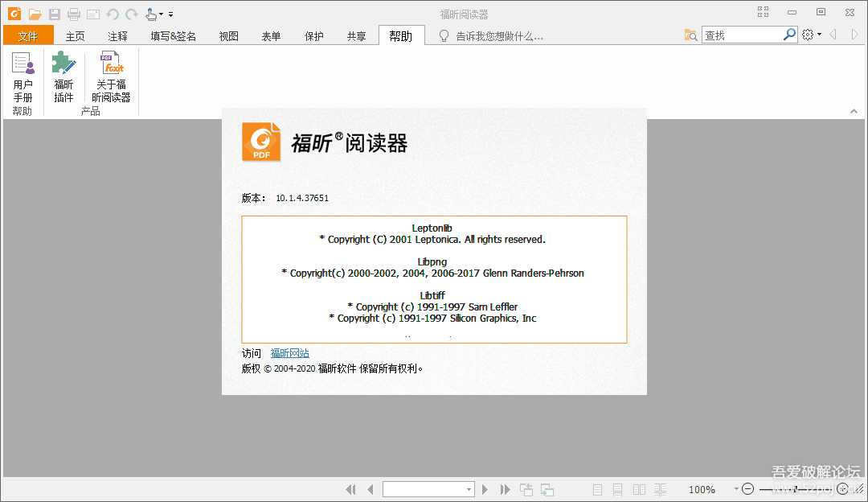Viewport: 868px width, 502px height.
Task: Click the advanced folder search icon
Action: (691, 35)
